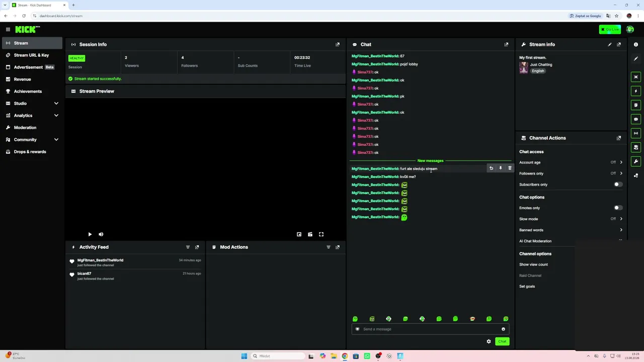Click the Just Chatting category thumbnail
The image size is (644, 362).
click(524, 67)
